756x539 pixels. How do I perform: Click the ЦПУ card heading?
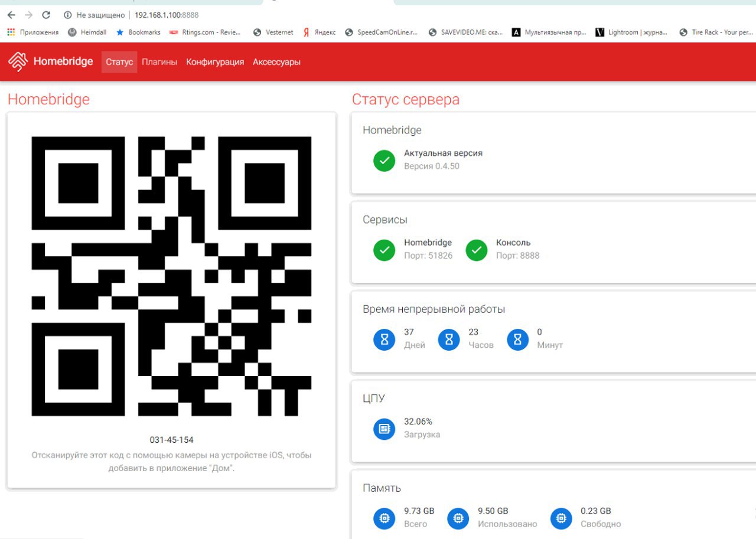click(374, 398)
